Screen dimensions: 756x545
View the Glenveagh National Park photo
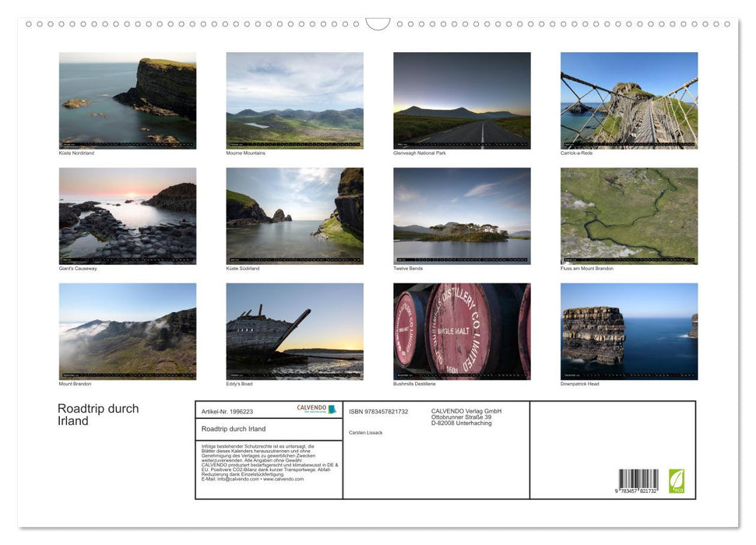[462, 99]
